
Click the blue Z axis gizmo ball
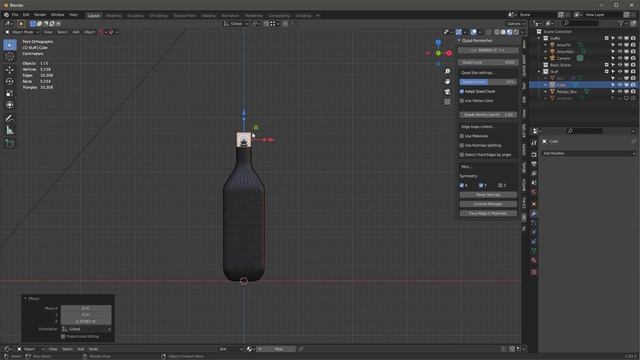click(x=438, y=42)
